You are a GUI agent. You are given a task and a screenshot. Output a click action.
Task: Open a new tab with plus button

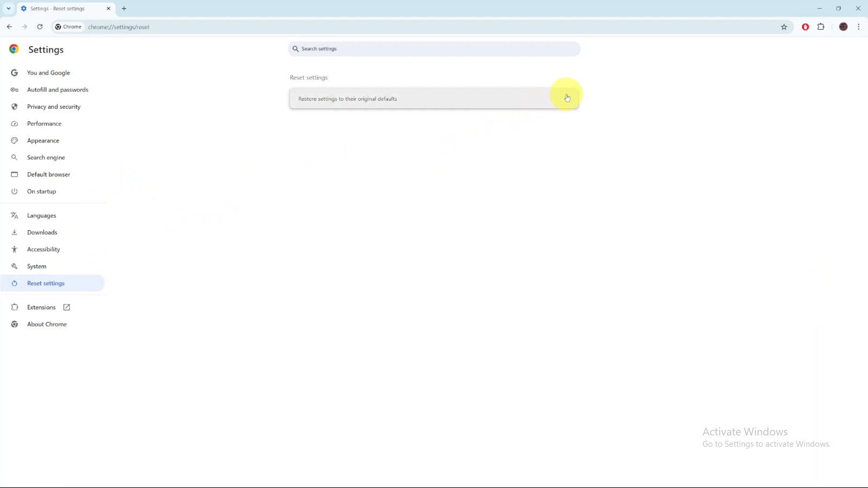(124, 9)
